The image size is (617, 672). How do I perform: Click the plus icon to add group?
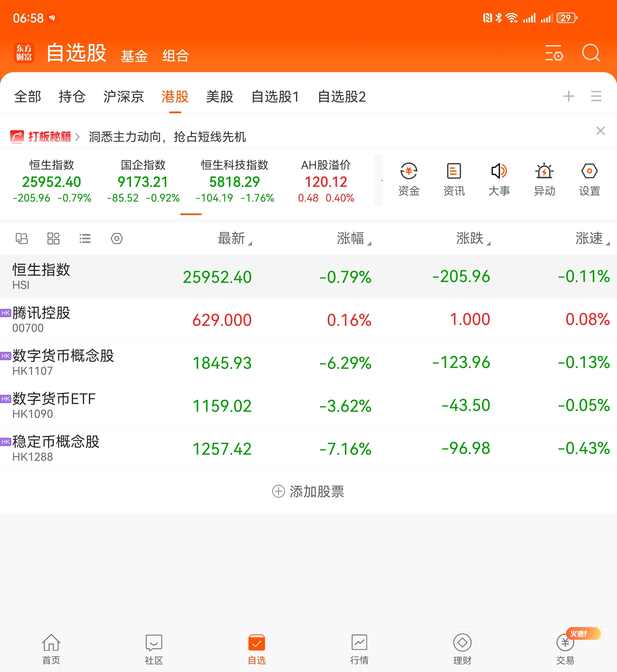568,96
